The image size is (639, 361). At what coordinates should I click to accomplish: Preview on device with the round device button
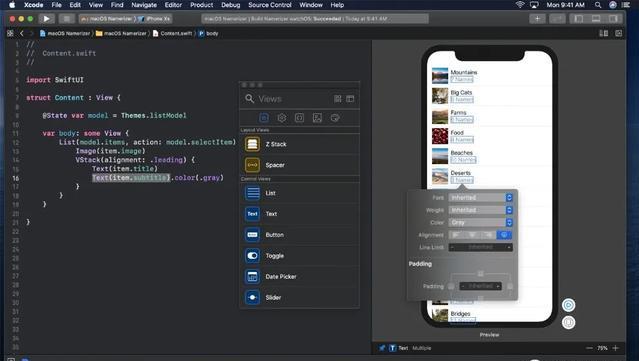point(568,323)
